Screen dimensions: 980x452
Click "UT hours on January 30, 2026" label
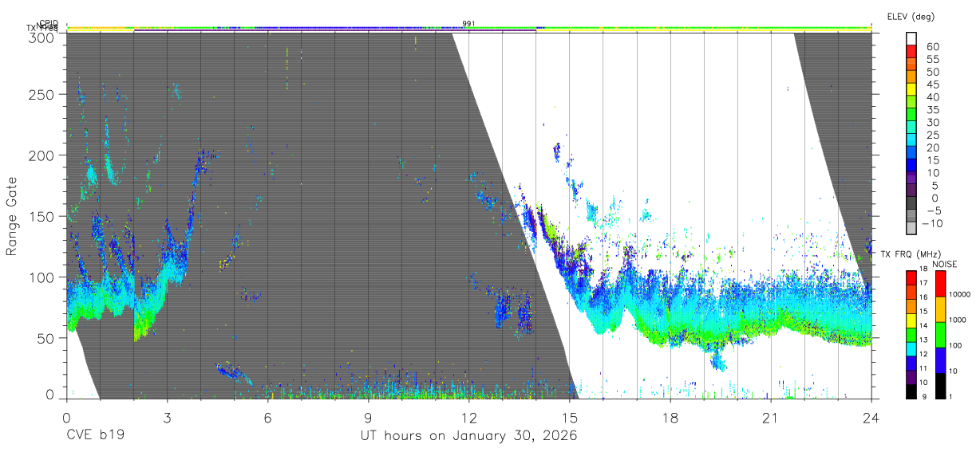(x=468, y=435)
